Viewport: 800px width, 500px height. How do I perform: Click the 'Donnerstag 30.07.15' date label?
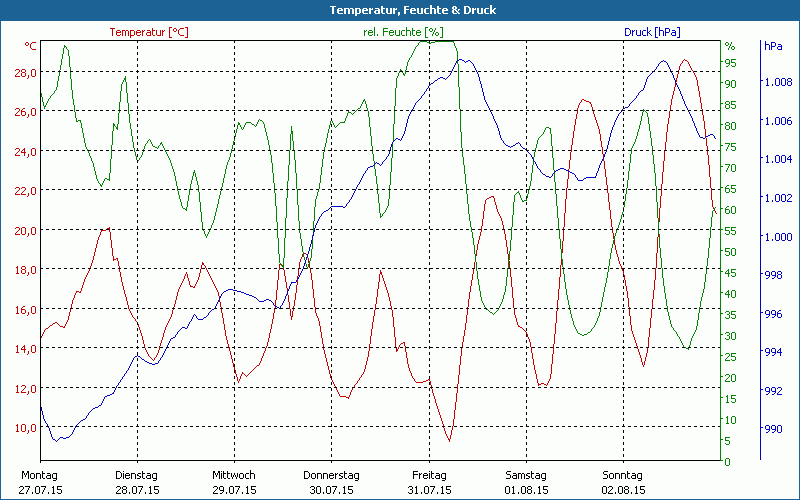331,482
